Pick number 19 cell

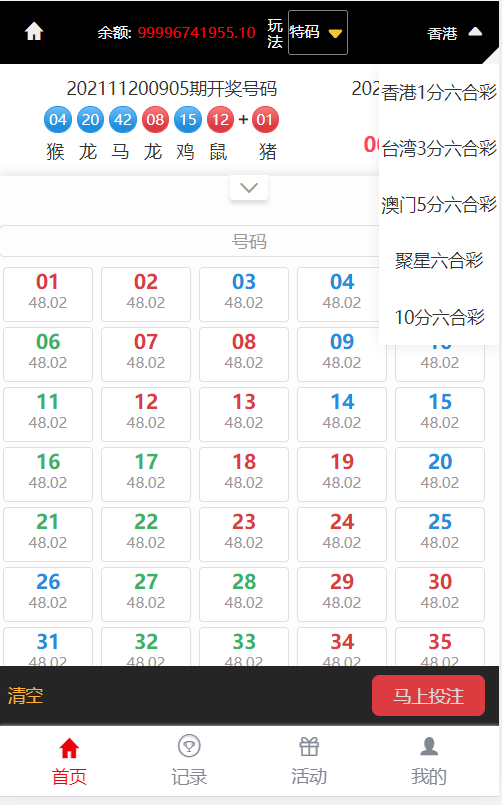coord(342,474)
